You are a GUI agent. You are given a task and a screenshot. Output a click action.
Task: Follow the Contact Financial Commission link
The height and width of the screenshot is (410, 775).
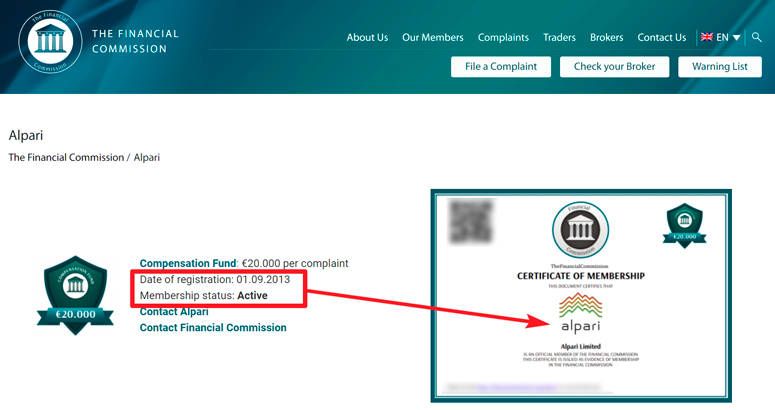click(213, 328)
